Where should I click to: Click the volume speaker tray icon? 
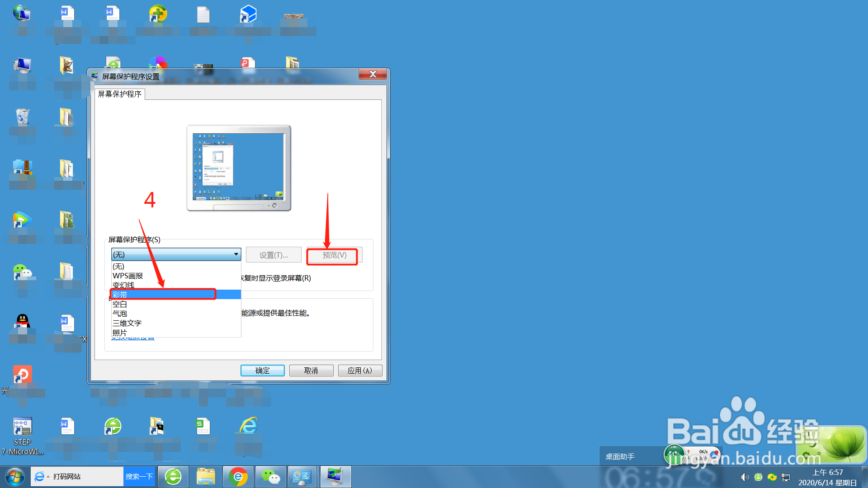pos(744,477)
